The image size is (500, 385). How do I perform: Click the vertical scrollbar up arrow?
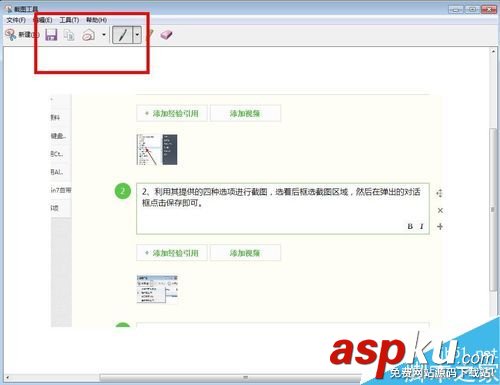(x=493, y=52)
